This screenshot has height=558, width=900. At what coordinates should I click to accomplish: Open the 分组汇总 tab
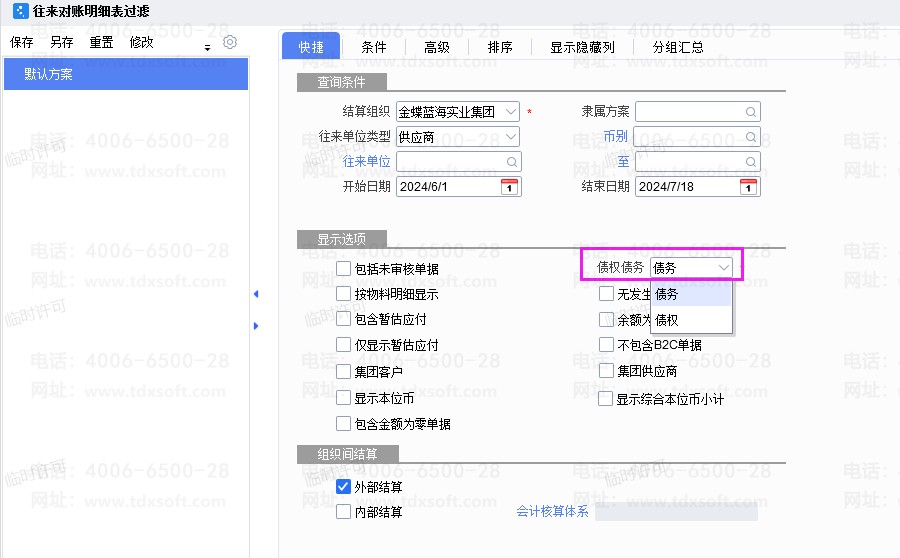point(678,47)
